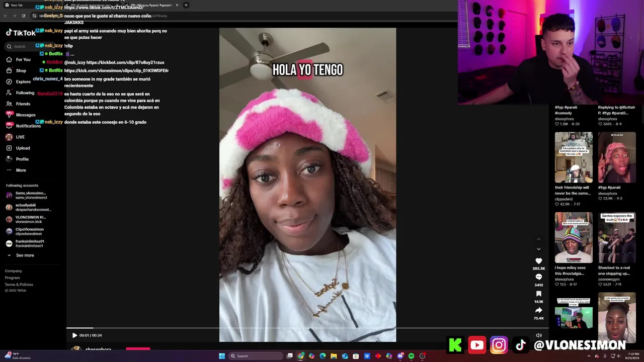Open the kickbot.com clip link in chat
This screenshot has width=644, height=362.
tap(125, 62)
